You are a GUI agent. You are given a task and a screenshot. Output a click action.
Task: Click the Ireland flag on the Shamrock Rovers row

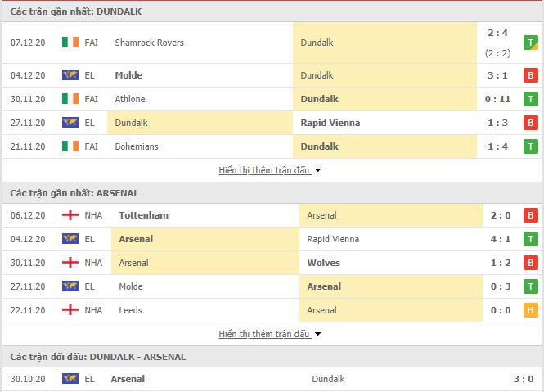[70, 43]
